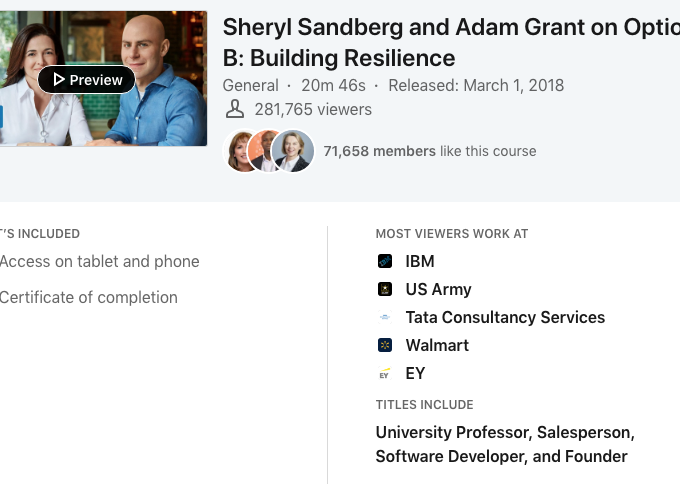Open the IBM company link

click(x=420, y=261)
